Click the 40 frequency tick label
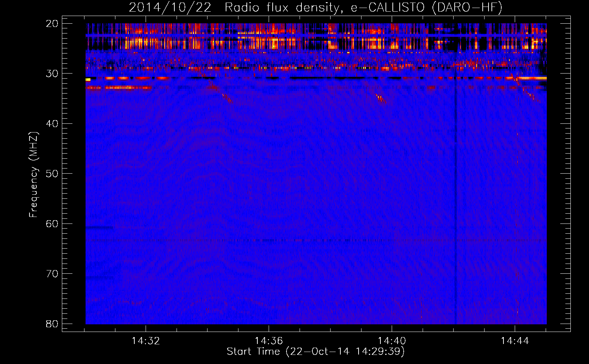589x364 pixels. (x=52, y=124)
